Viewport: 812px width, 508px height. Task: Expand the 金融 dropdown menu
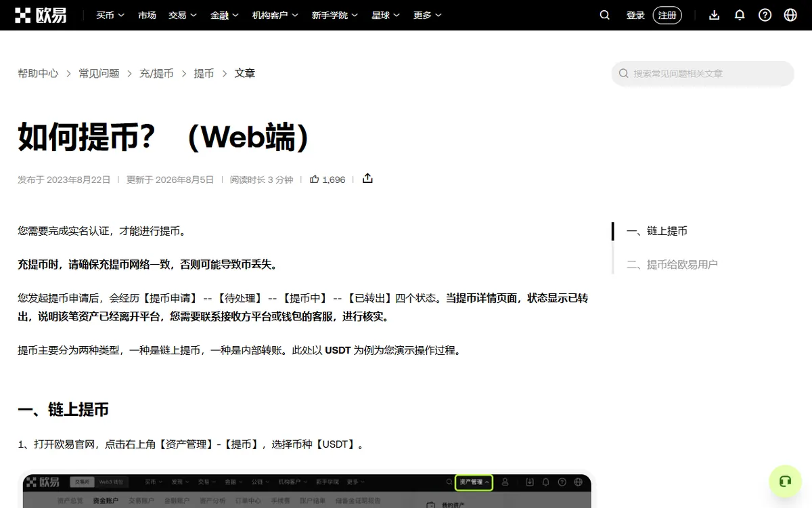point(225,15)
